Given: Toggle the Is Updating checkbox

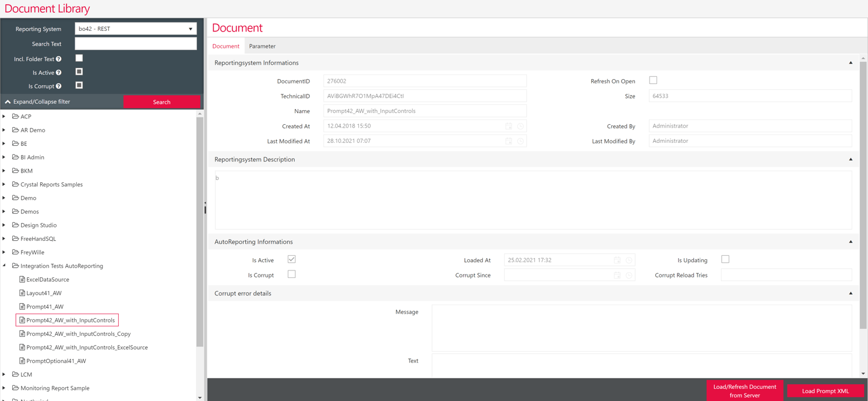Looking at the screenshot, I should [725, 259].
